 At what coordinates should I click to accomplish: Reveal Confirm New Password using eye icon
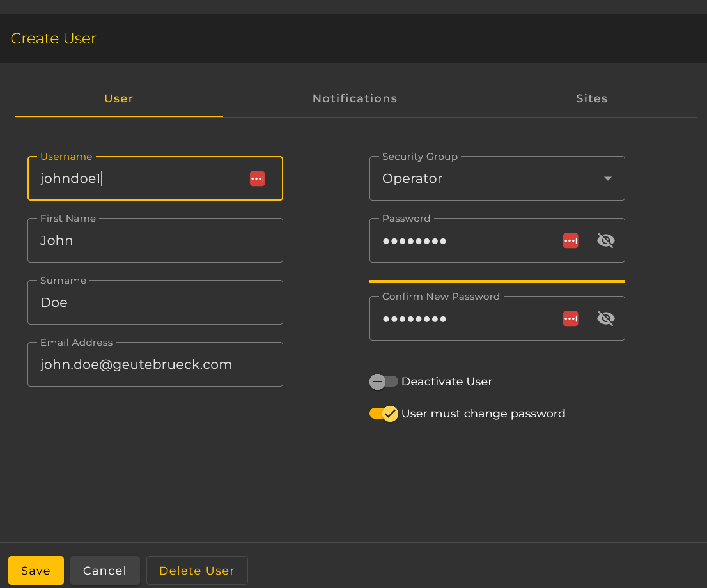pos(605,318)
